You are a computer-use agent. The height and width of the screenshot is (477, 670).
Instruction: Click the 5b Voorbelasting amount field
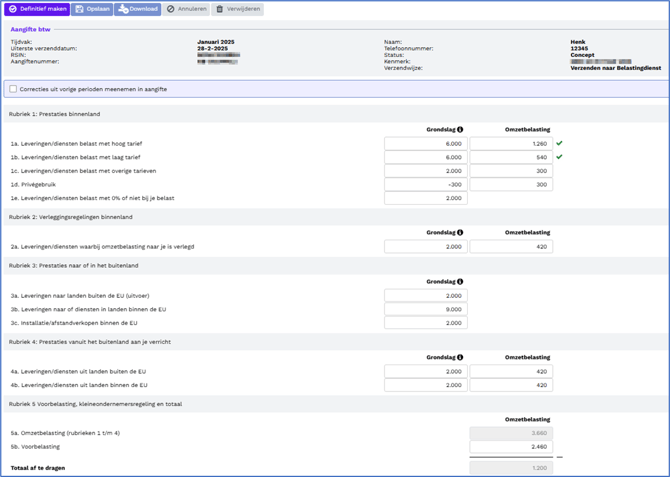point(510,447)
